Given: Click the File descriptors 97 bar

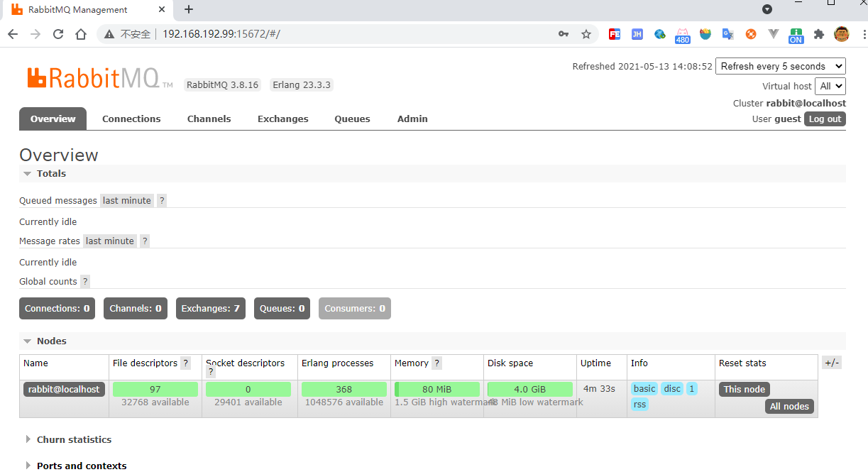Looking at the screenshot, I should click(x=155, y=390).
